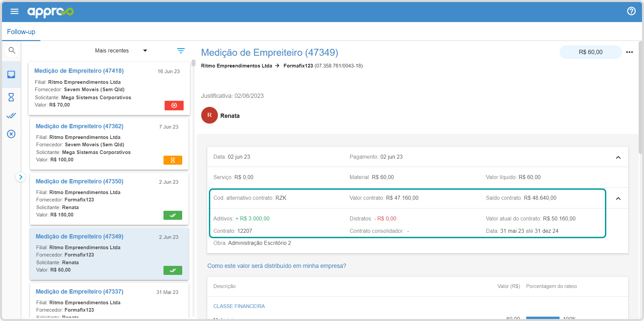Show approved items via double-check sidebar icon
Screen dimensions: 644x321
[11, 116]
